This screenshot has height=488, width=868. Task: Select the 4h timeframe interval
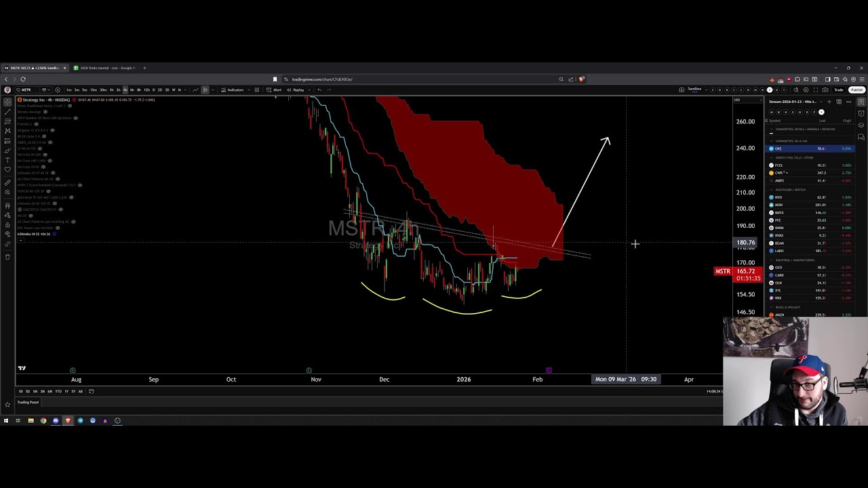coord(125,89)
